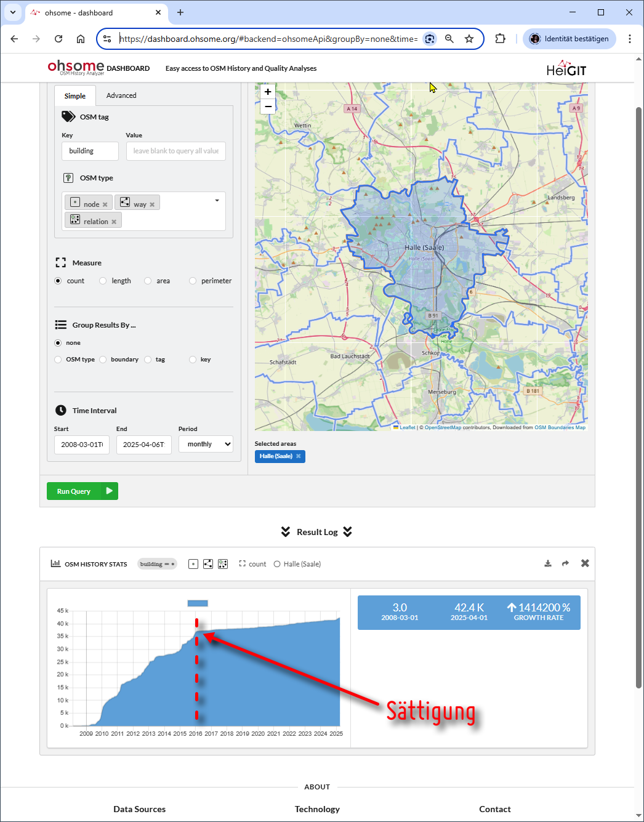This screenshot has width=644, height=822.
Task: Click the HeiGIT logo
Action: (x=566, y=68)
